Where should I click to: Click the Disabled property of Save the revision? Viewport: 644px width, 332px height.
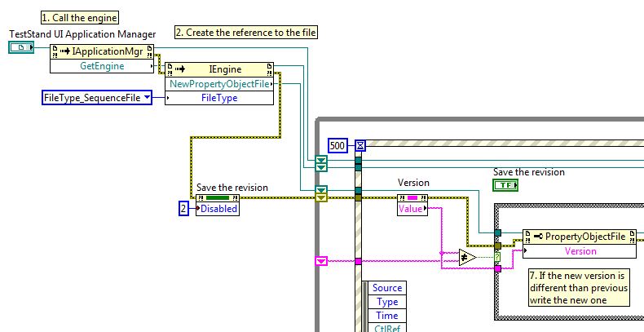click(x=218, y=209)
